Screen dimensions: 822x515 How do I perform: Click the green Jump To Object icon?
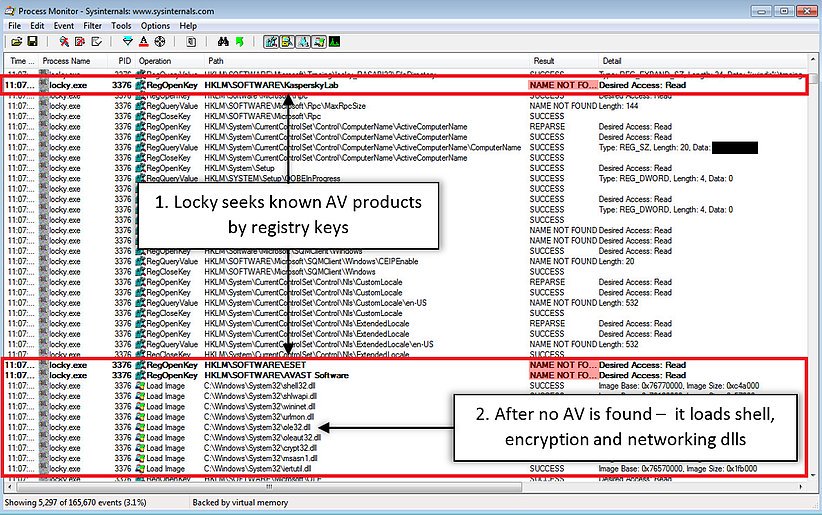point(240,41)
